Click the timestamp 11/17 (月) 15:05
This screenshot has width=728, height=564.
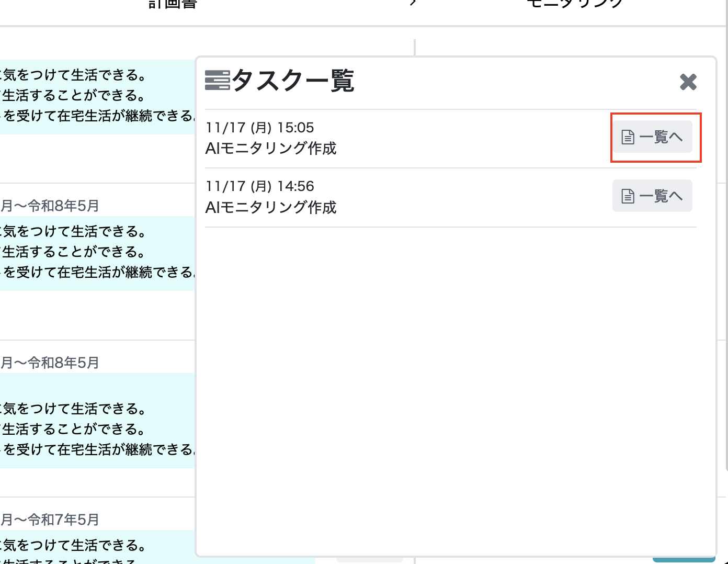pos(260,127)
